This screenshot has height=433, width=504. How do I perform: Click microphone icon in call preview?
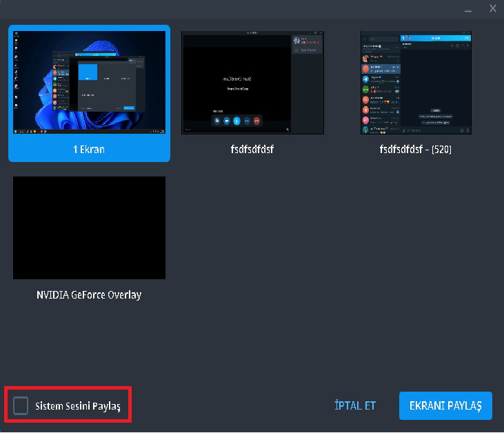(237, 121)
